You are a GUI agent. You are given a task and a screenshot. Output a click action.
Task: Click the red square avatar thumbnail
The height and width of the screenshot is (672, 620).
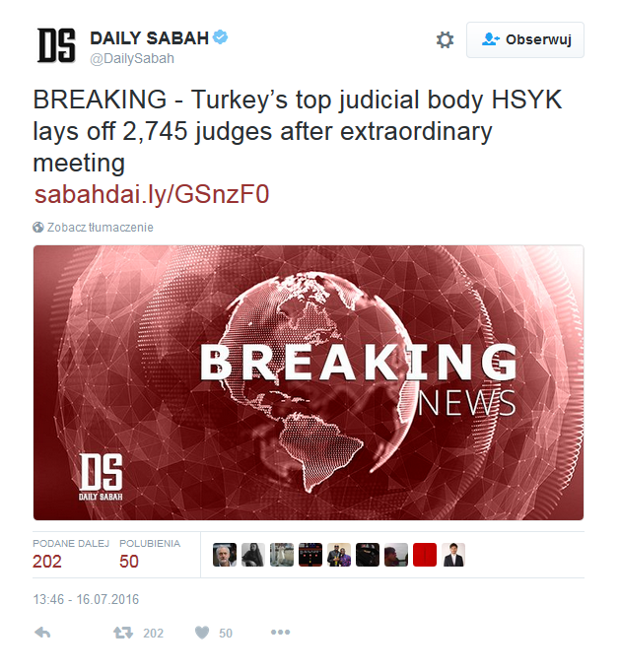[425, 555]
